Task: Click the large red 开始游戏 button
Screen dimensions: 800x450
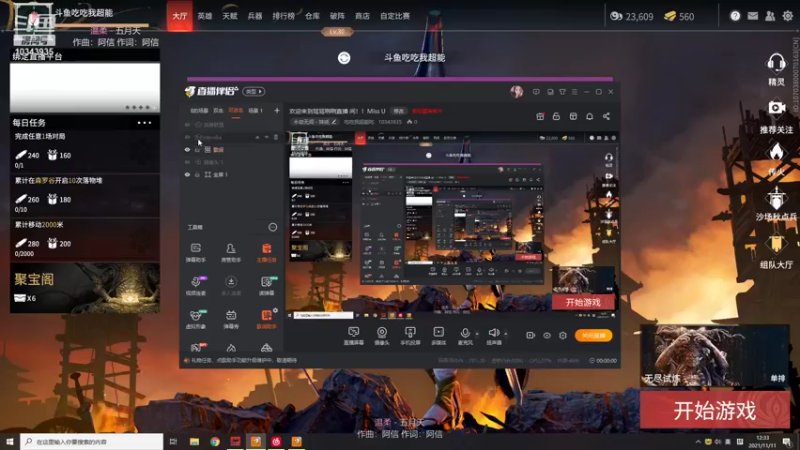Action: 714,410
